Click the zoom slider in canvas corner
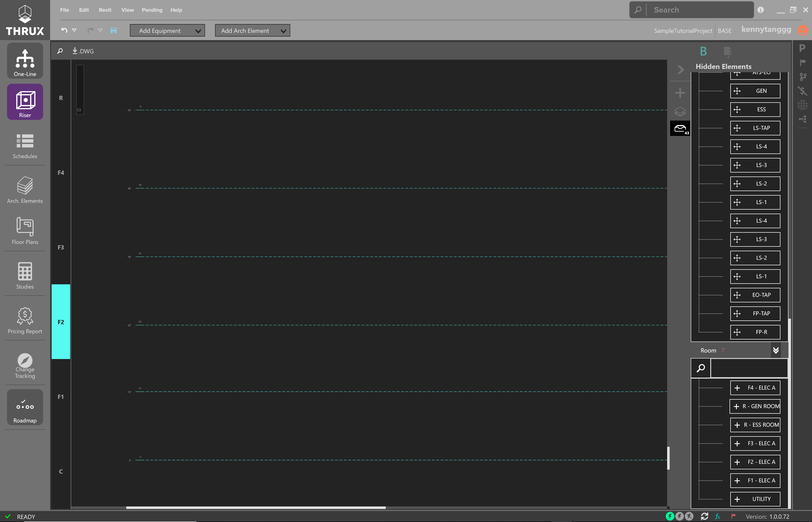The image size is (812, 522). coord(80,90)
